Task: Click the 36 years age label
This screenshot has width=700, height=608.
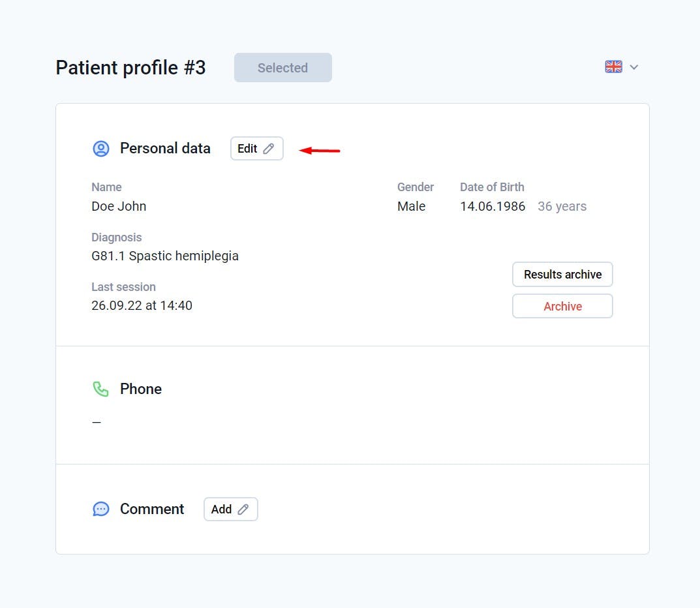Action: click(562, 206)
